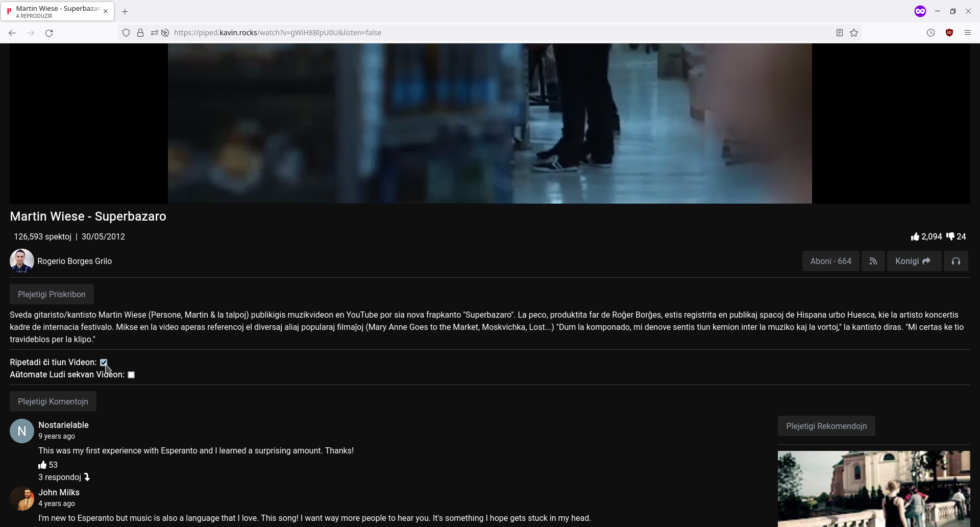The width and height of the screenshot is (980, 527).
Task: Open John Milks commenter avatar
Action: (x=22, y=498)
